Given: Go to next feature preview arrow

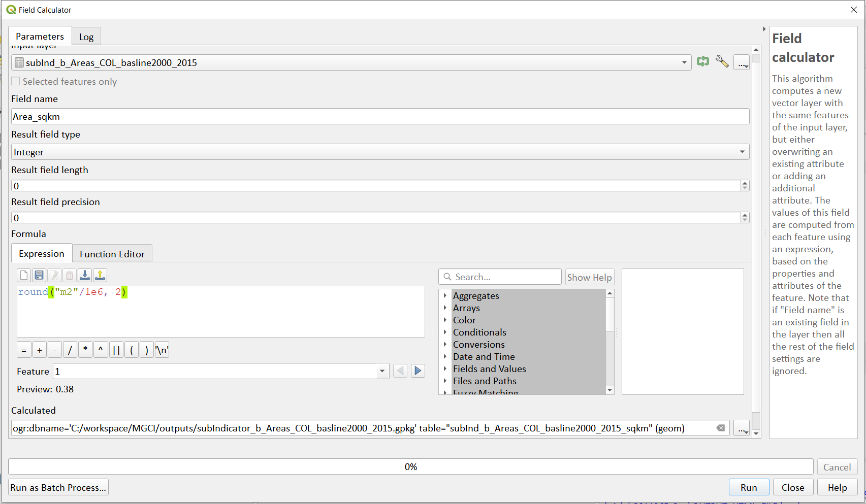Looking at the screenshot, I should pos(418,371).
